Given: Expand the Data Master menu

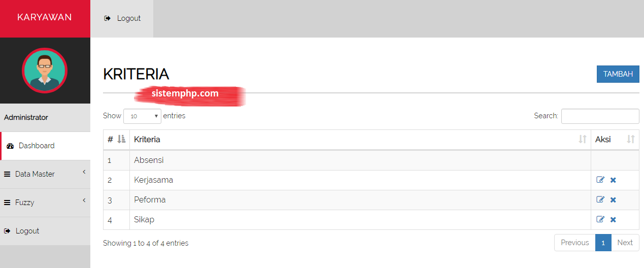Looking at the screenshot, I should pos(45,174).
